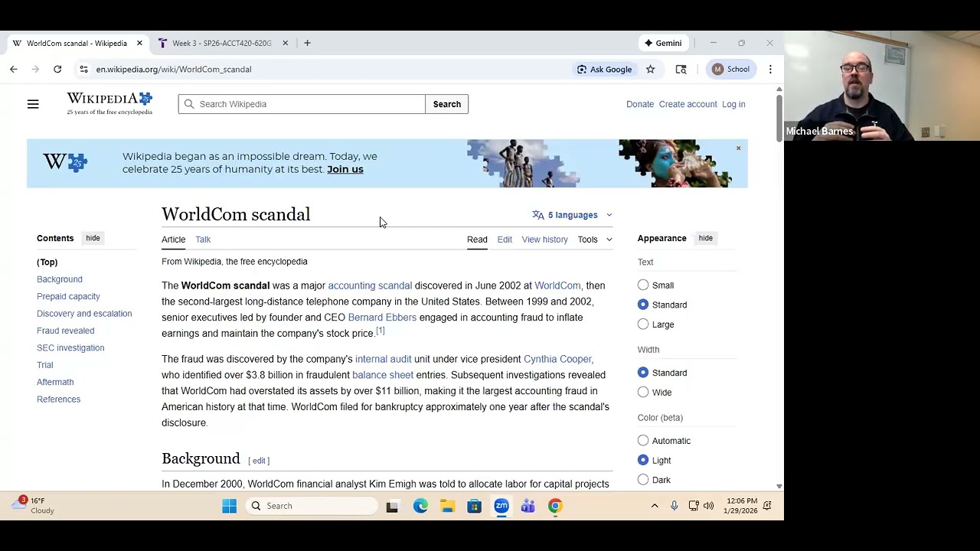The image size is (980, 551).
Task: Open the View history tab
Action: [x=544, y=240]
